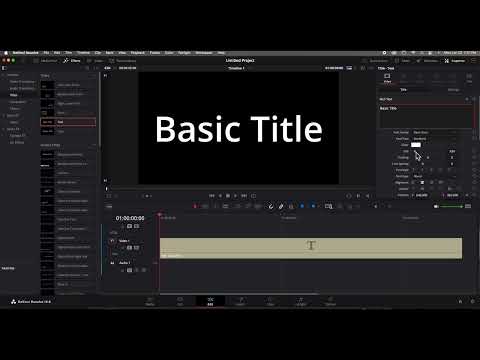Toggle the timeline Snapping magnet icon

[x=271, y=206]
